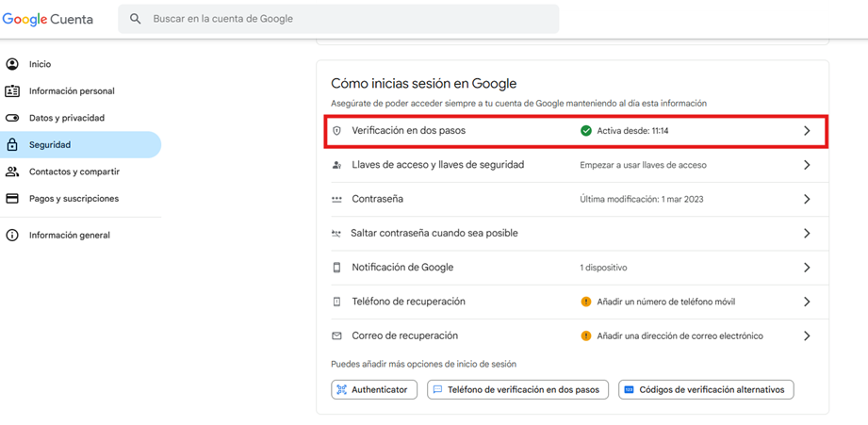
Task: Open Correo de recuperación row
Action: tap(580, 335)
